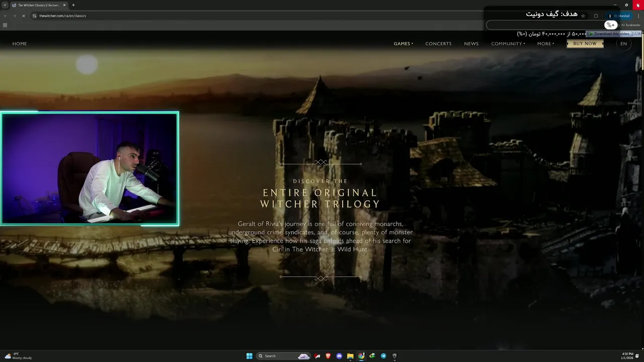Open the notification bell in system tray
The width and height of the screenshot is (644, 362).
[x=637, y=356]
